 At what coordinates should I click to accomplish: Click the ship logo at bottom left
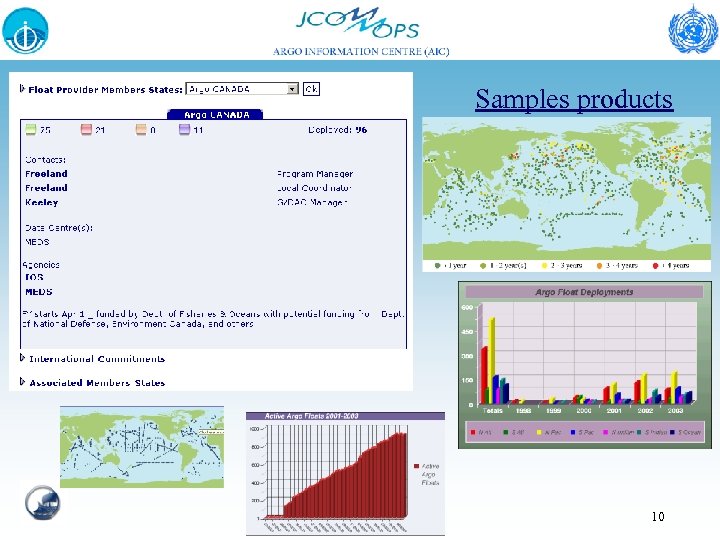pos(42,502)
